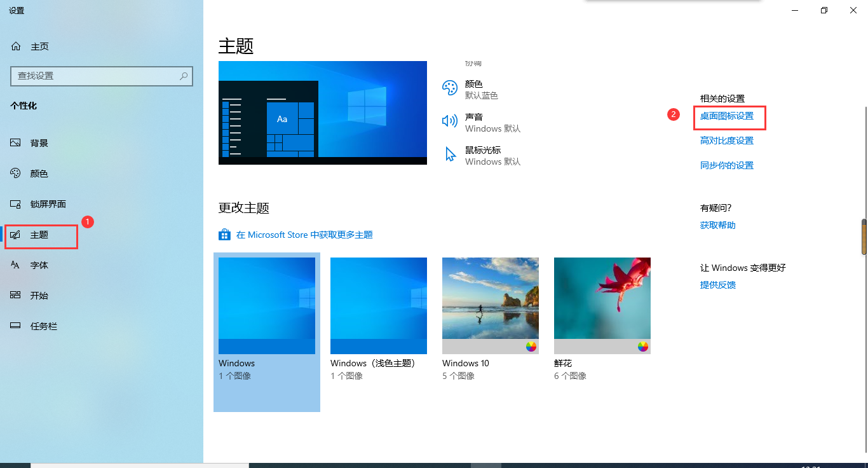Open 在 Microsoft Store 中获取更多主题 link
Screen dimensions: 868x468
point(304,235)
